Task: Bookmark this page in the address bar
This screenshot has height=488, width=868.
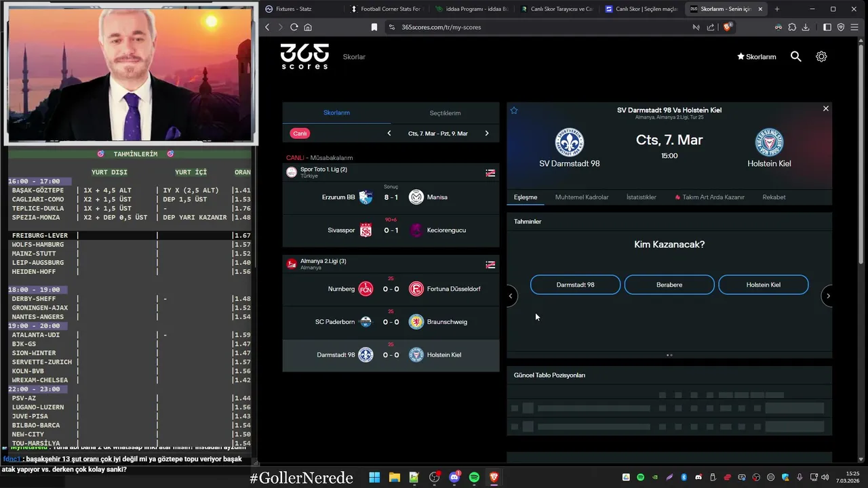Action: [x=374, y=27]
